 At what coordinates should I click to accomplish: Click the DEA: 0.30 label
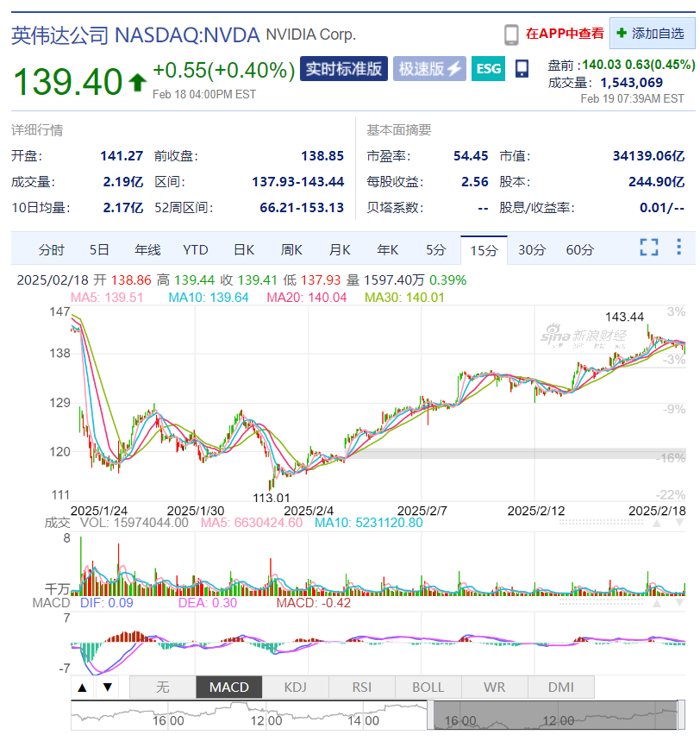point(208,603)
